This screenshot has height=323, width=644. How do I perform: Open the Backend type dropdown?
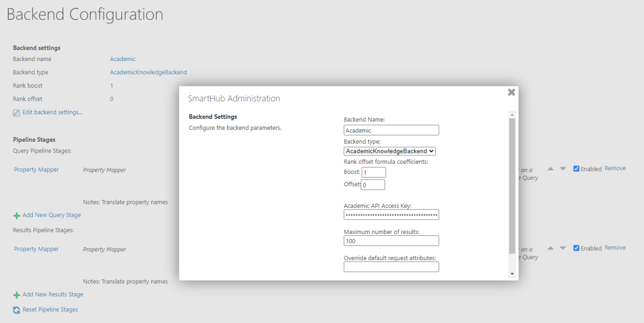389,151
